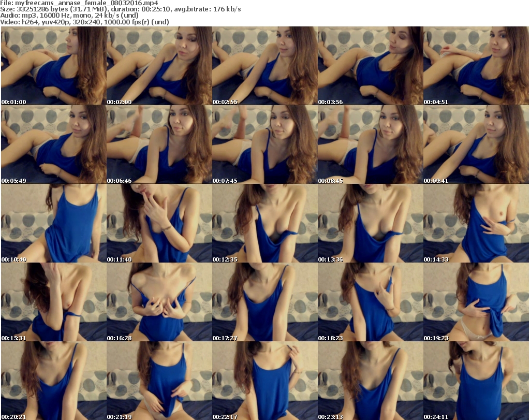Click the last frame at 00:24:11
This screenshot has height=420, width=530.
(x=476, y=381)
